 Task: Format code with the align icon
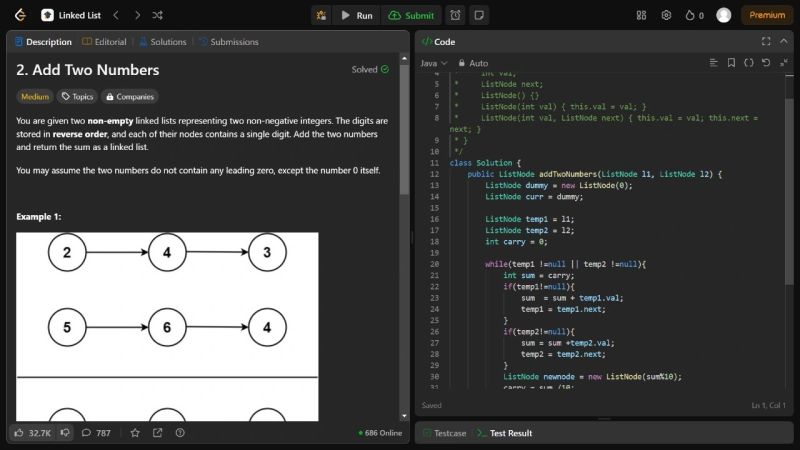713,63
